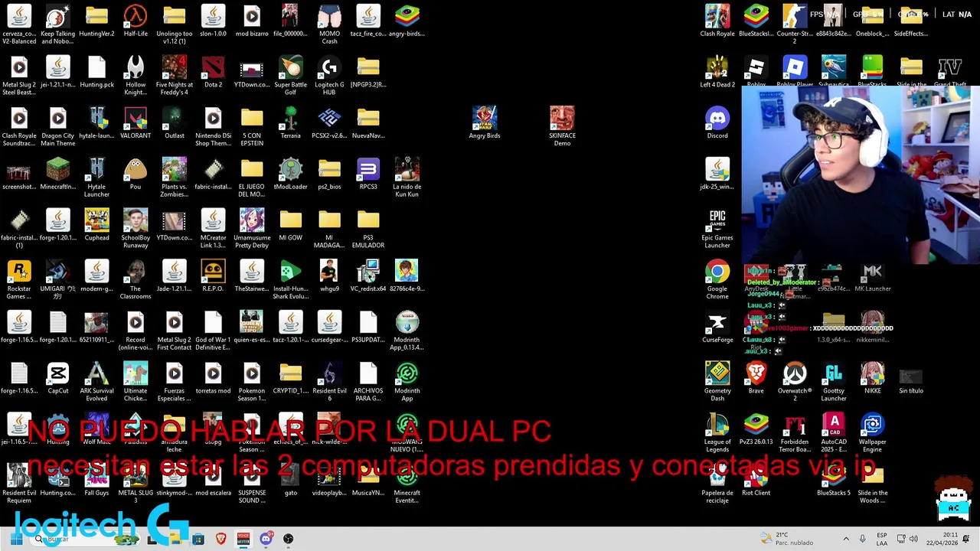Open the Windows Start menu
The height and width of the screenshot is (551, 980).
tap(16, 539)
